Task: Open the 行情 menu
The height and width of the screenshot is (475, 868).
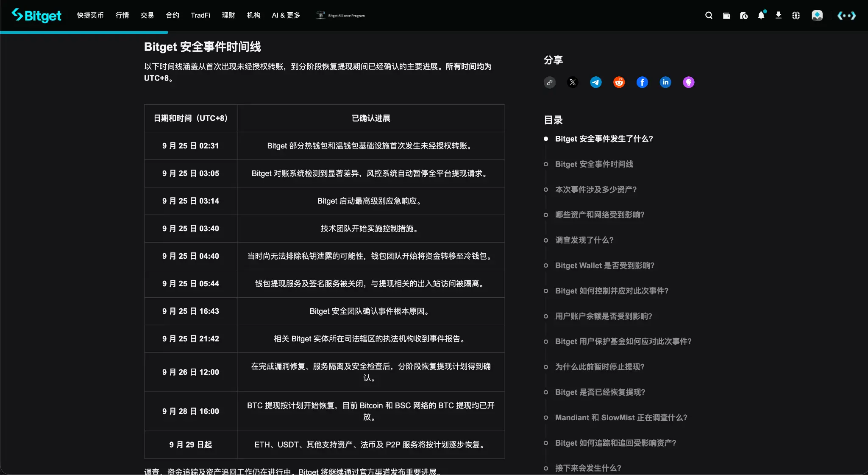Action: 122,15
